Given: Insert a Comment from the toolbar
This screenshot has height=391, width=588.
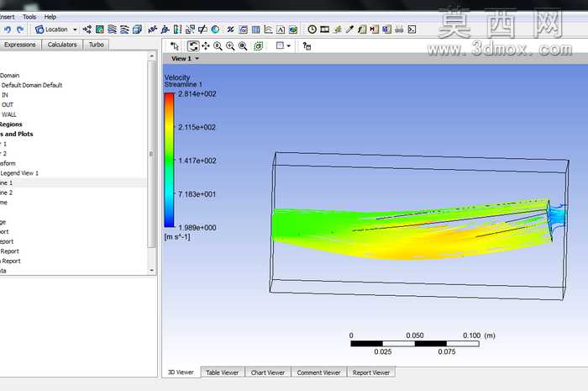Looking at the screenshot, I should (281, 29).
